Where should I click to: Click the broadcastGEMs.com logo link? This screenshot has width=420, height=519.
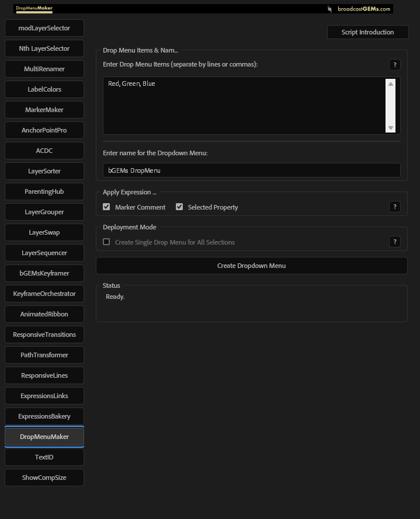point(359,9)
